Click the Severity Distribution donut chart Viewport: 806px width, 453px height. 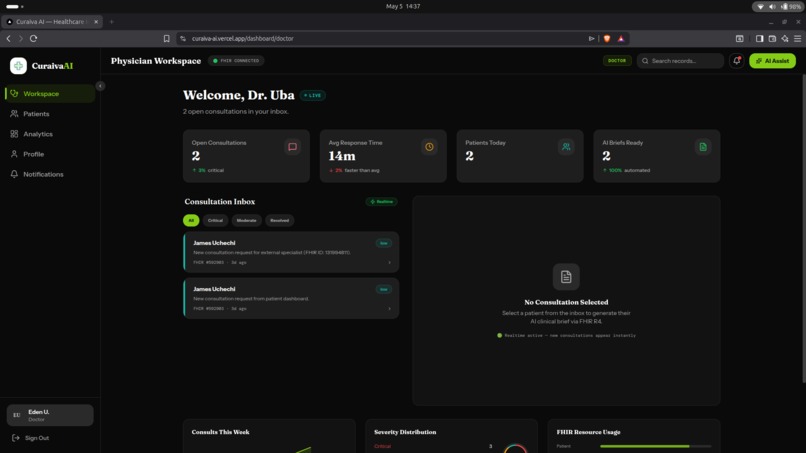coord(515,448)
